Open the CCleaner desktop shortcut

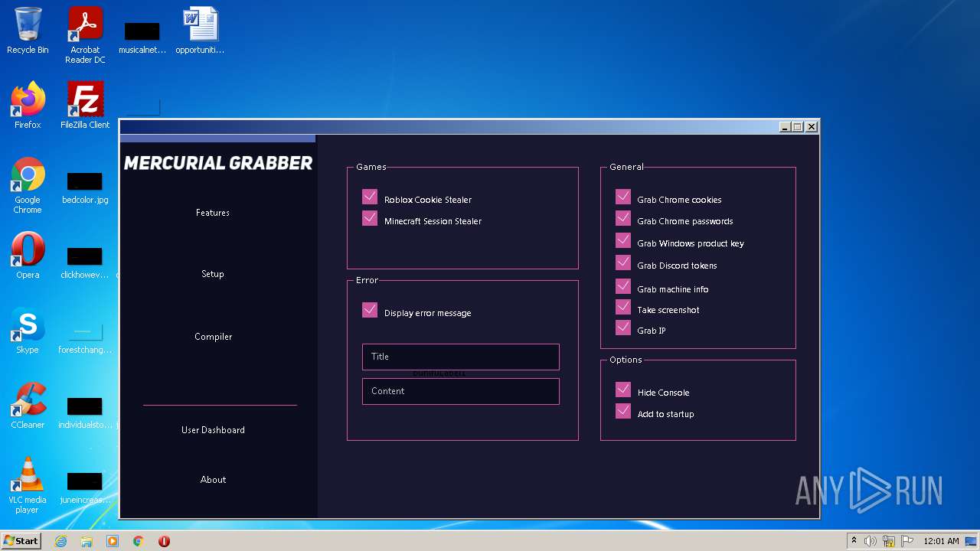[x=28, y=406]
